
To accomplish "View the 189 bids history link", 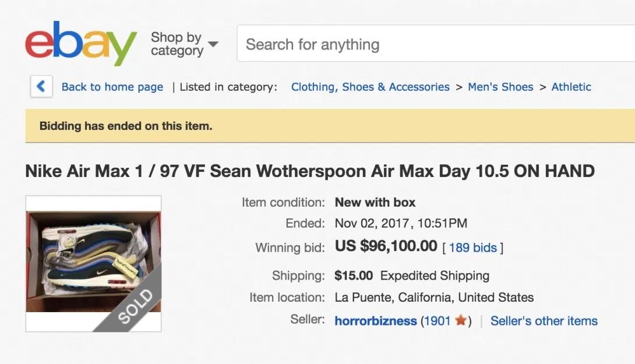I will pos(472,248).
